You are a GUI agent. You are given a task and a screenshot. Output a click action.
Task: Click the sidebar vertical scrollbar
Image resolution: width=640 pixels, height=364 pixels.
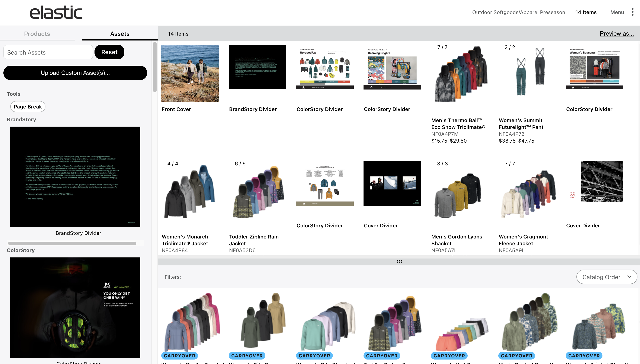155,67
